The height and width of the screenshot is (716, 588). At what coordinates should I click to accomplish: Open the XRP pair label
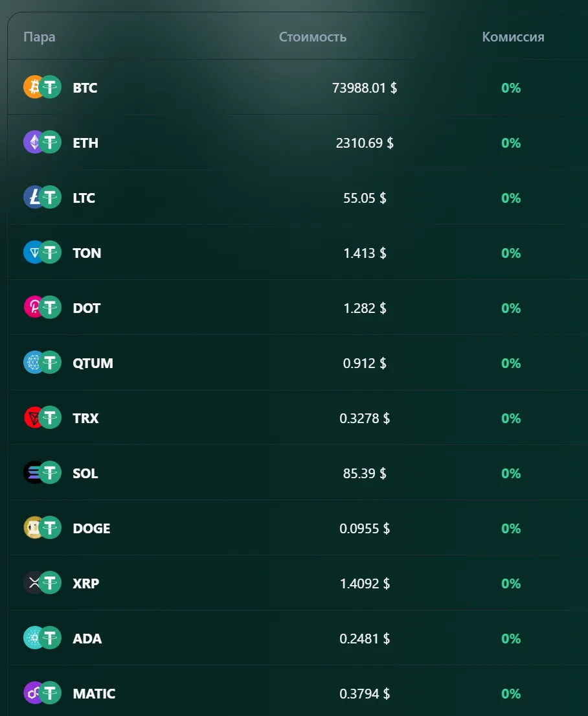pyautogui.click(x=86, y=583)
